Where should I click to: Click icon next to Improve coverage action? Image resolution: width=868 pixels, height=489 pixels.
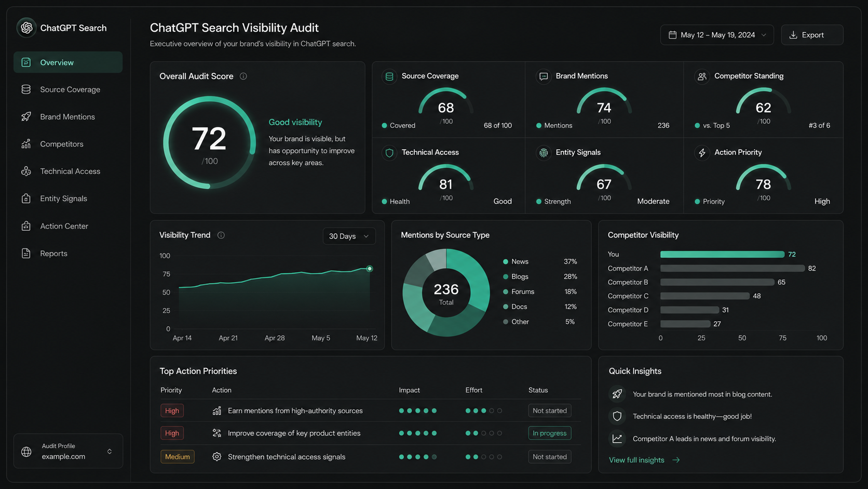(x=217, y=433)
